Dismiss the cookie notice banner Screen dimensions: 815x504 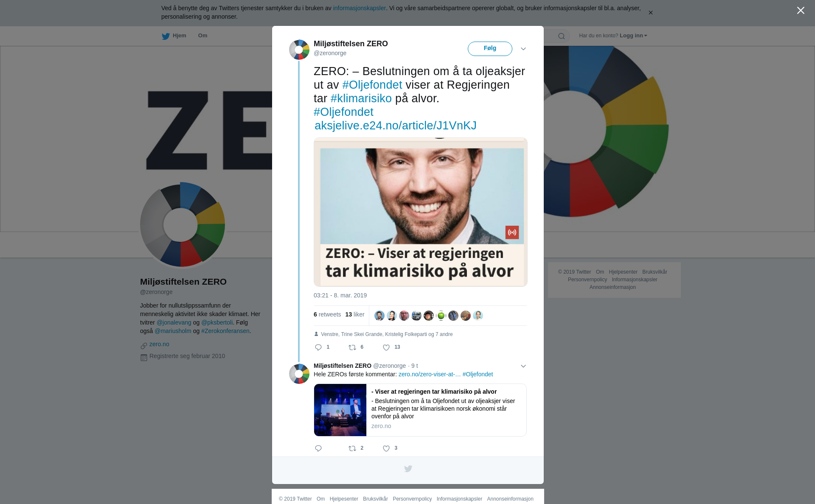[650, 13]
